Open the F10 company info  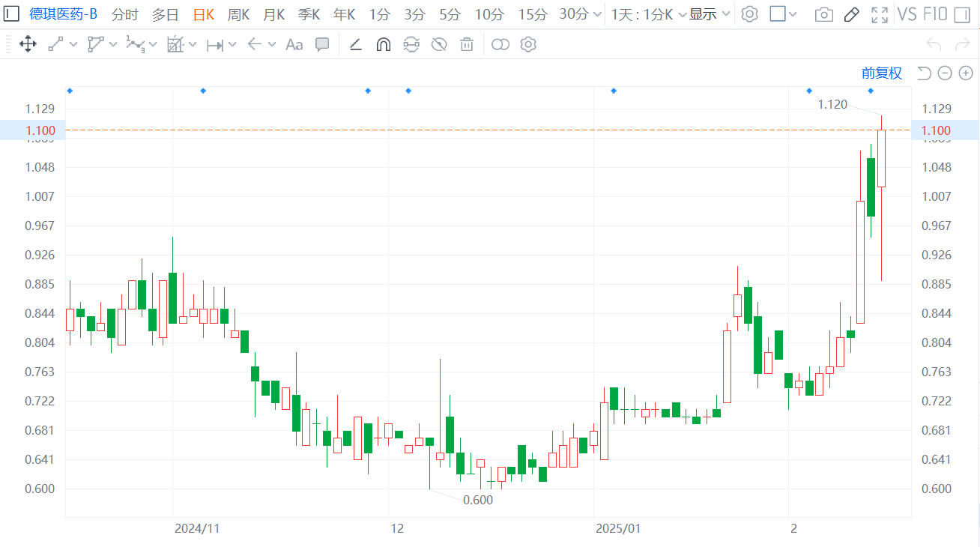934,13
